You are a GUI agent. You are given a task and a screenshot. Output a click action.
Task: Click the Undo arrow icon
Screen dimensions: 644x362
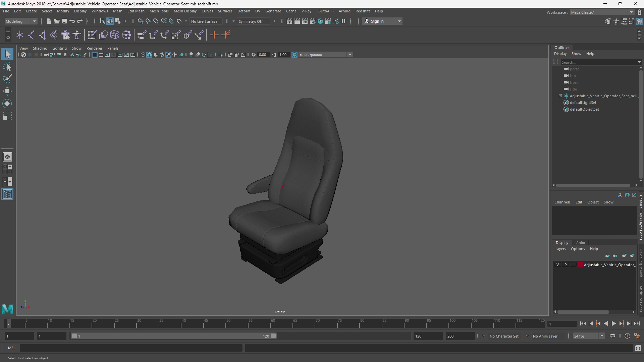72,21
